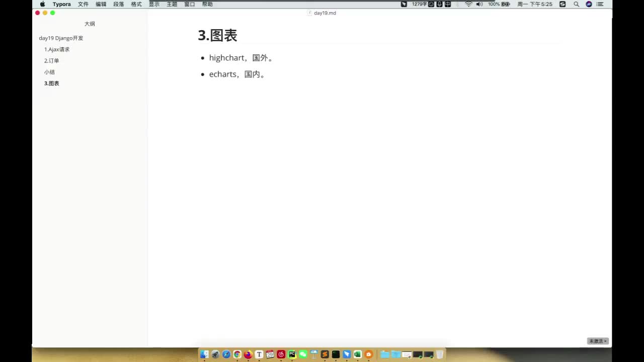
Task: Jump to outline item 3.图表
Action: pyautogui.click(x=52, y=83)
